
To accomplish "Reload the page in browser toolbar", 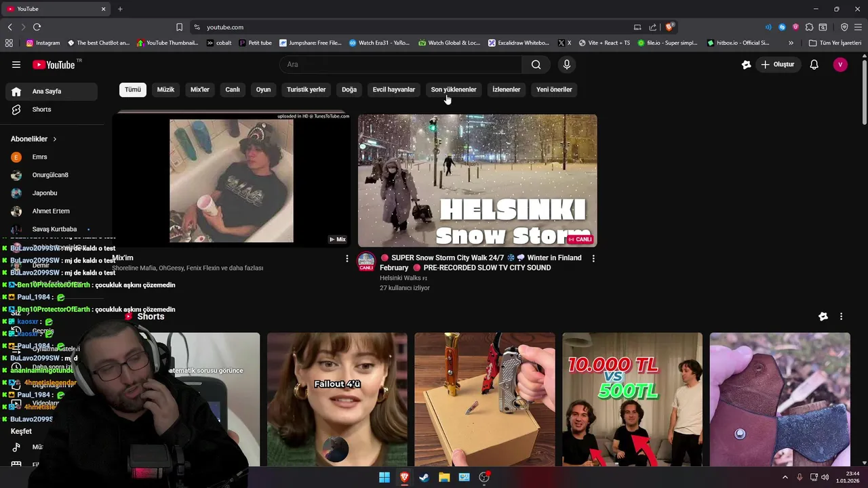I will click(37, 27).
